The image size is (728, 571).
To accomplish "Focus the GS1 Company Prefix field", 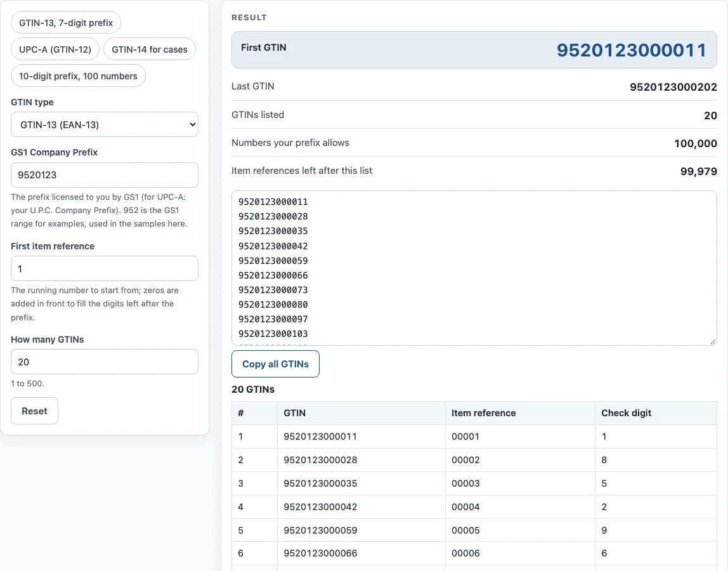I will click(x=105, y=175).
